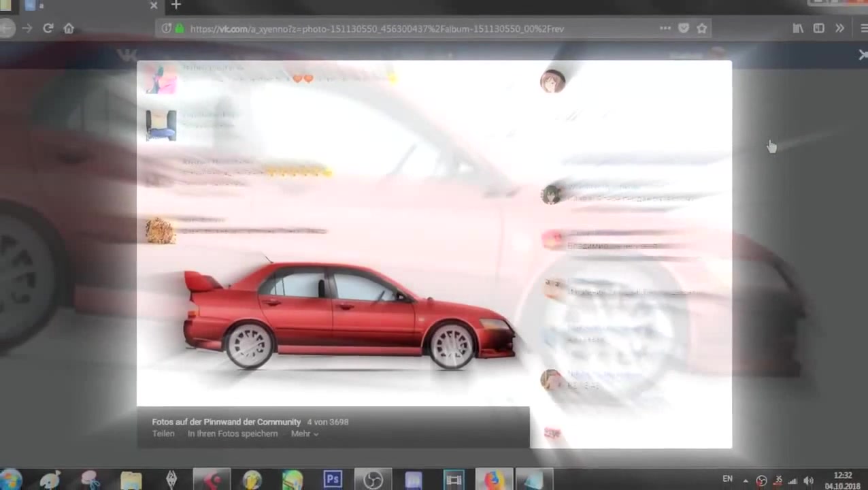The image size is (868, 490).
Task: Open album Fotos auf der Pinnwand der Community
Action: click(x=226, y=422)
